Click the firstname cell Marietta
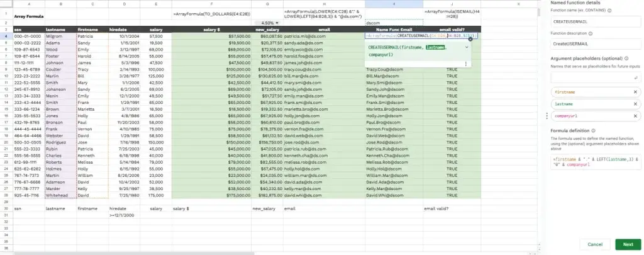 coord(92,109)
